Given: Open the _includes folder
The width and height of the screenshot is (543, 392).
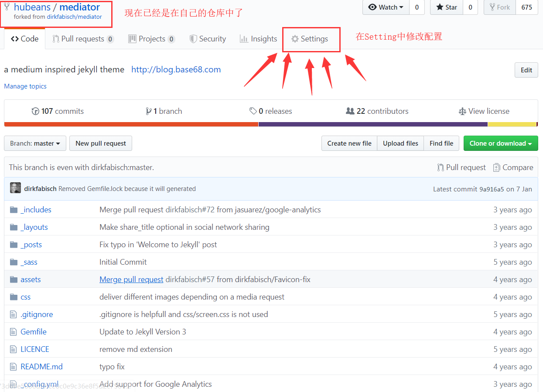Looking at the screenshot, I should tap(36, 210).
